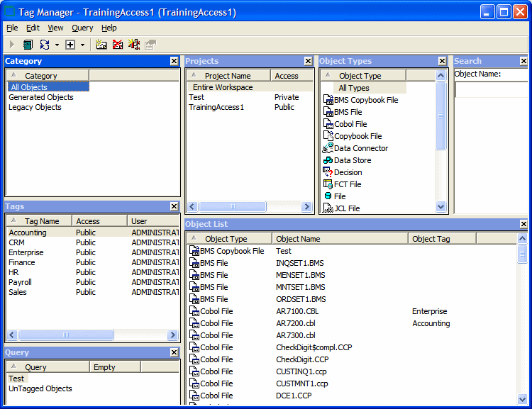The image size is (532, 409).
Task: Select the Cobol File icon in Object Types
Action: coord(328,124)
